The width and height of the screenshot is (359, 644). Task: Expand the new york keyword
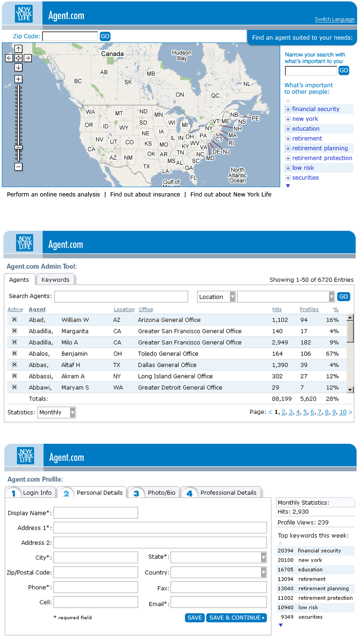point(288,119)
